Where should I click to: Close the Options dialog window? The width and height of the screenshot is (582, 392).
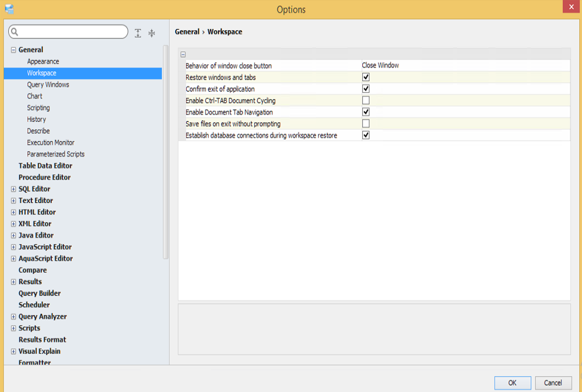[x=570, y=7]
